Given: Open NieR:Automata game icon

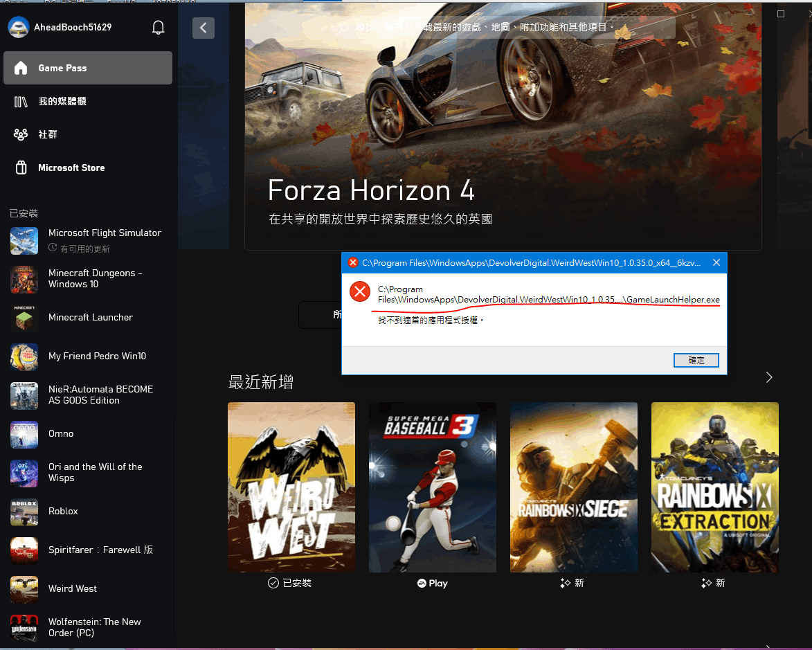Looking at the screenshot, I should click(24, 395).
